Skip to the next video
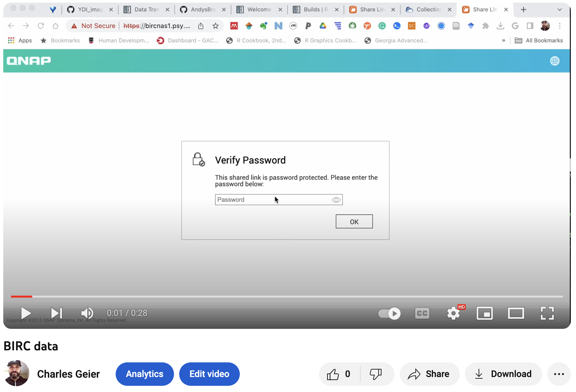Image resolution: width=576 pixels, height=392 pixels. coord(57,313)
